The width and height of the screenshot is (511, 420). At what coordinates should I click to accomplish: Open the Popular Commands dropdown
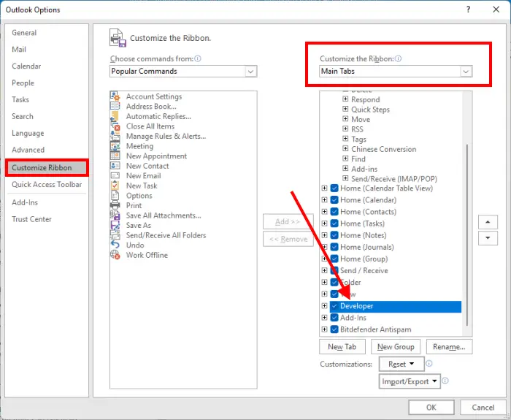click(x=250, y=71)
